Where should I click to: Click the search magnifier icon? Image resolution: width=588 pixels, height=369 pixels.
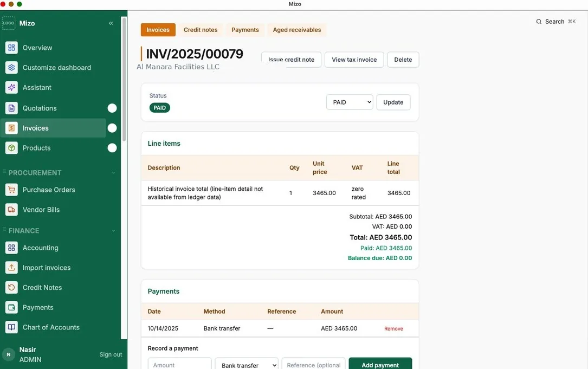pyautogui.click(x=539, y=22)
